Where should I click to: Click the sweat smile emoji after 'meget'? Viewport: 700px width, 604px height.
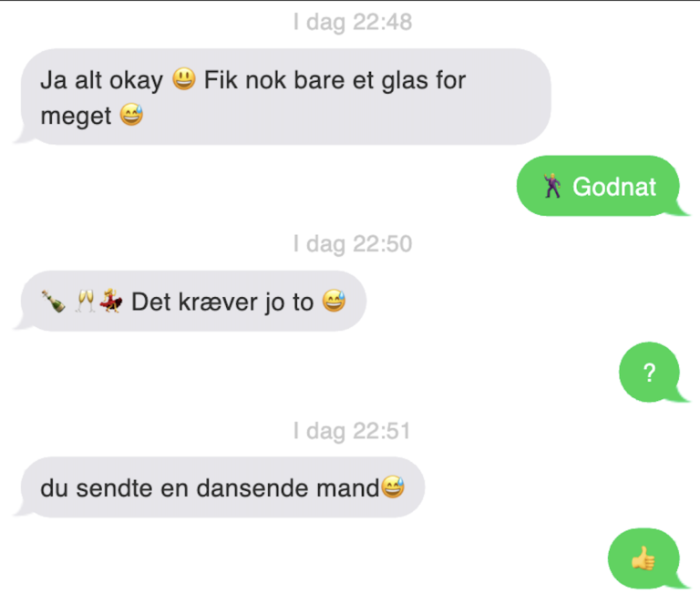(x=131, y=115)
